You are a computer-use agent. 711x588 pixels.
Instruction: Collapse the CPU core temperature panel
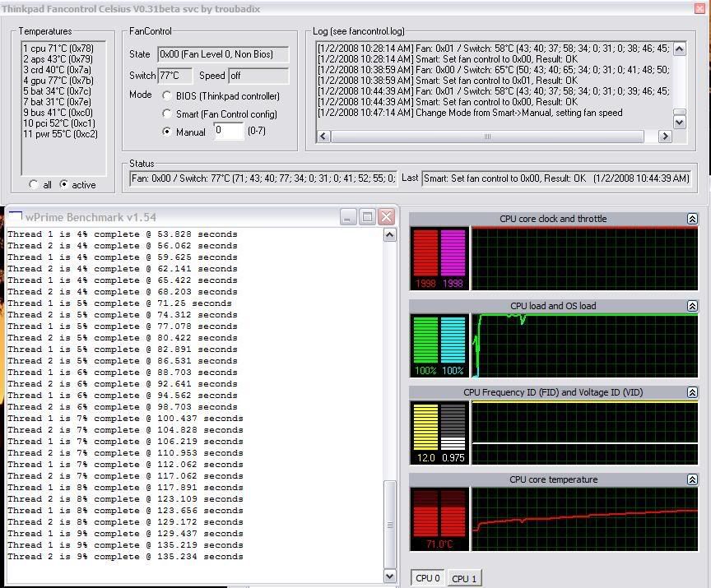693,479
